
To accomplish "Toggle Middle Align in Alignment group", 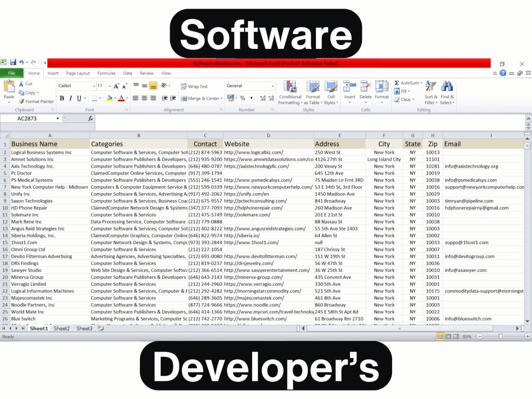I will click(145, 86).
